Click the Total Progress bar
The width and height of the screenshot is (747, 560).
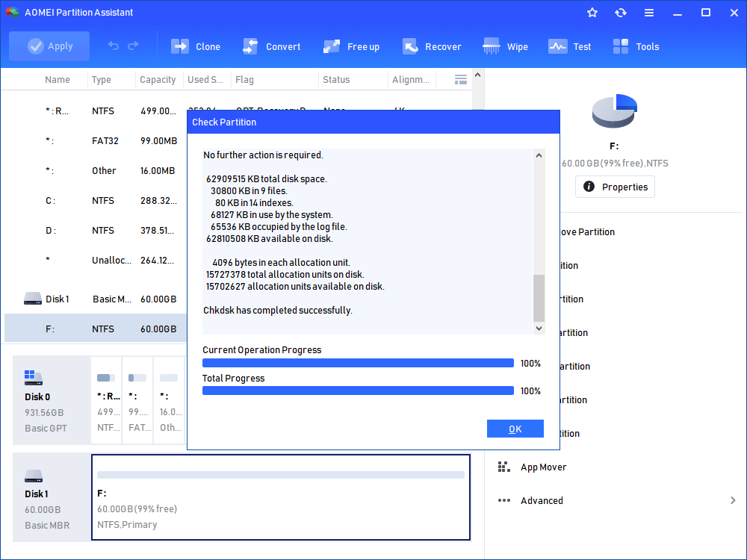[x=358, y=391]
